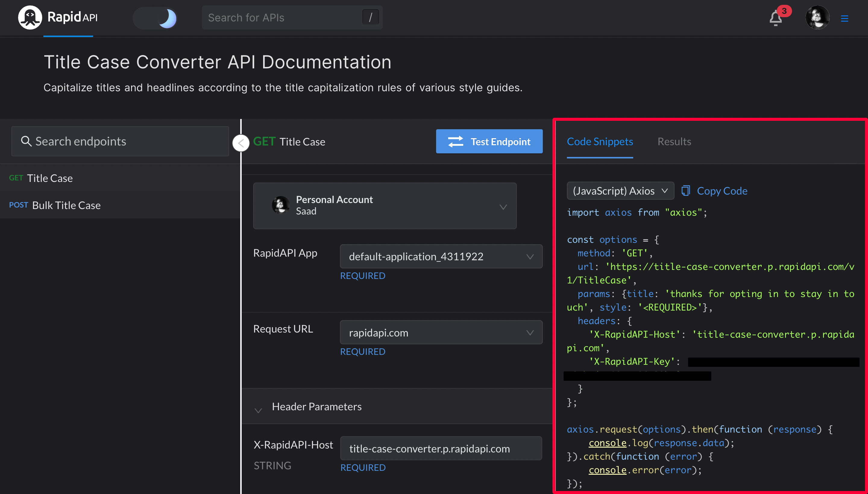This screenshot has height=494, width=868.
Task: Open the hamburger menu icon
Action: pyautogui.click(x=844, y=18)
